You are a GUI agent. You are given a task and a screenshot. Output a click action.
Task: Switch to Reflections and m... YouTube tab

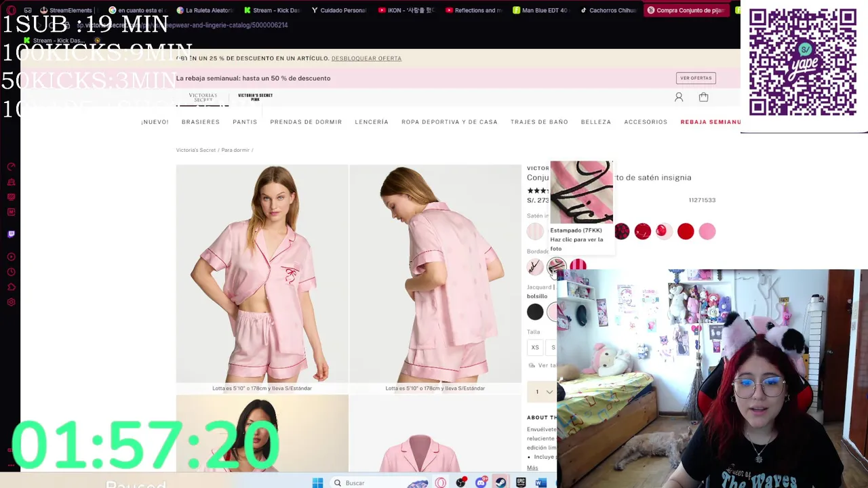coord(473,10)
